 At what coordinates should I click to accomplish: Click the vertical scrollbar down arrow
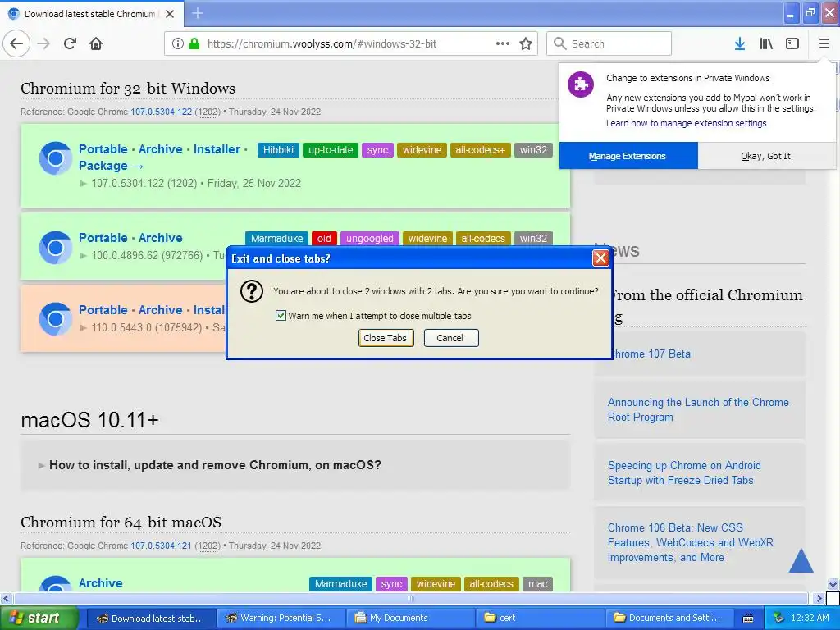tap(833, 584)
